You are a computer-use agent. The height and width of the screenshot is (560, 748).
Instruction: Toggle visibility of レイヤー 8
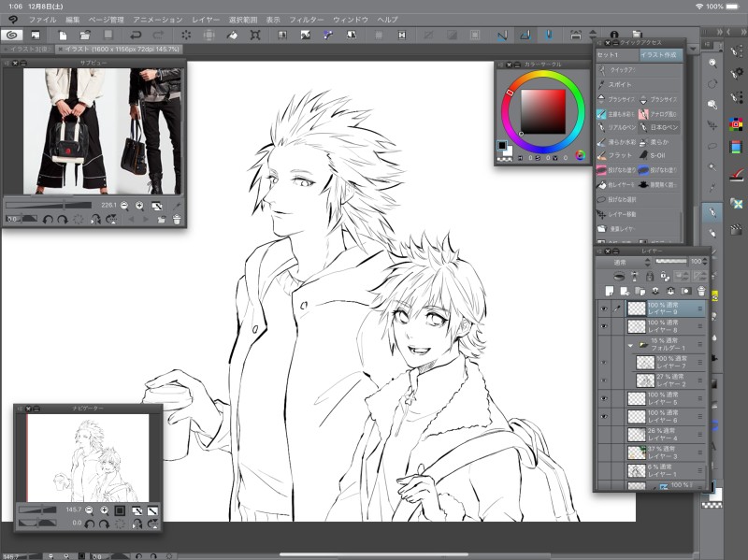click(603, 325)
